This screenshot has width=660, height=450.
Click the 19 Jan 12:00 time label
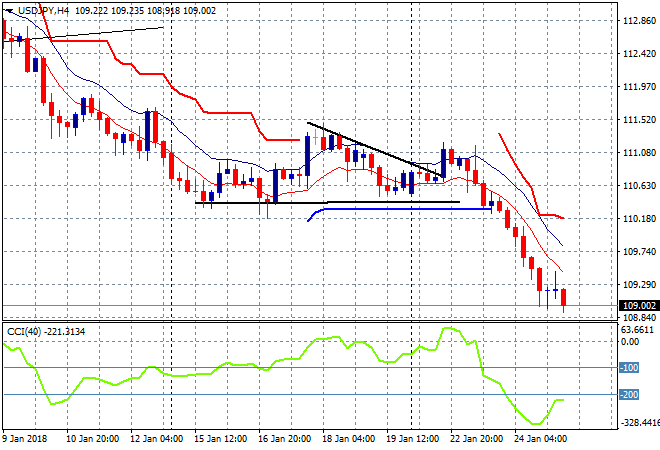(412, 439)
